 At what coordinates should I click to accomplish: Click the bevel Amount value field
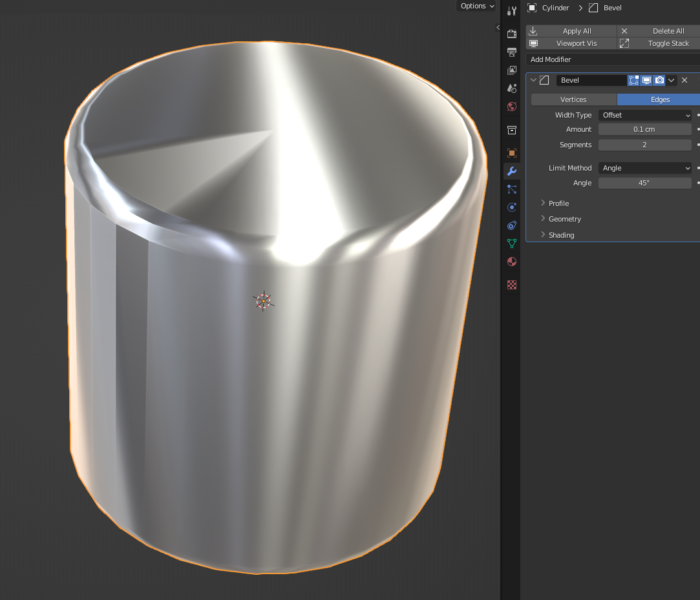[644, 129]
